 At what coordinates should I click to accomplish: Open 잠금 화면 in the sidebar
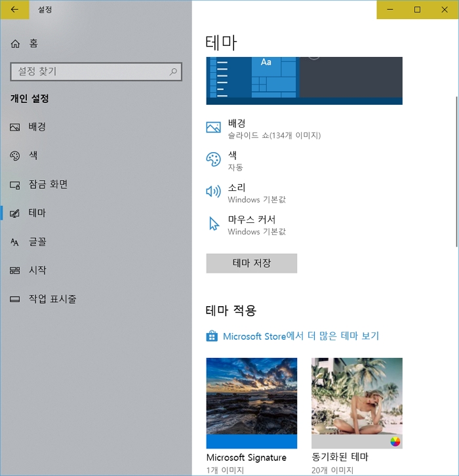48,184
